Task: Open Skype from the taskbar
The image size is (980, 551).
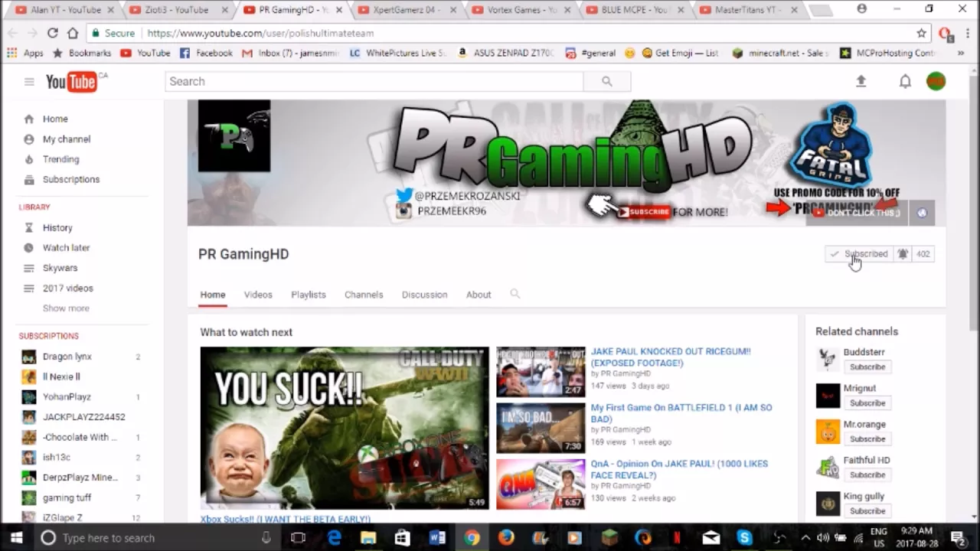Action: coord(744,538)
